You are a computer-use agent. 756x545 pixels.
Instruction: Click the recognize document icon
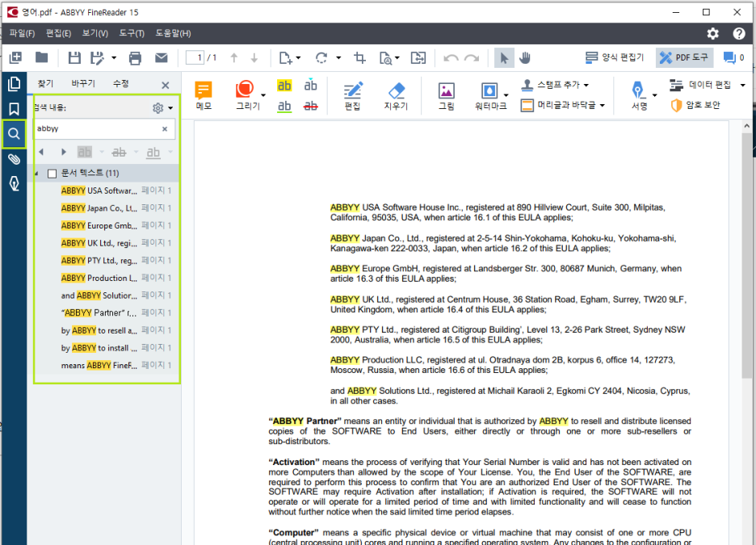[x=385, y=58]
